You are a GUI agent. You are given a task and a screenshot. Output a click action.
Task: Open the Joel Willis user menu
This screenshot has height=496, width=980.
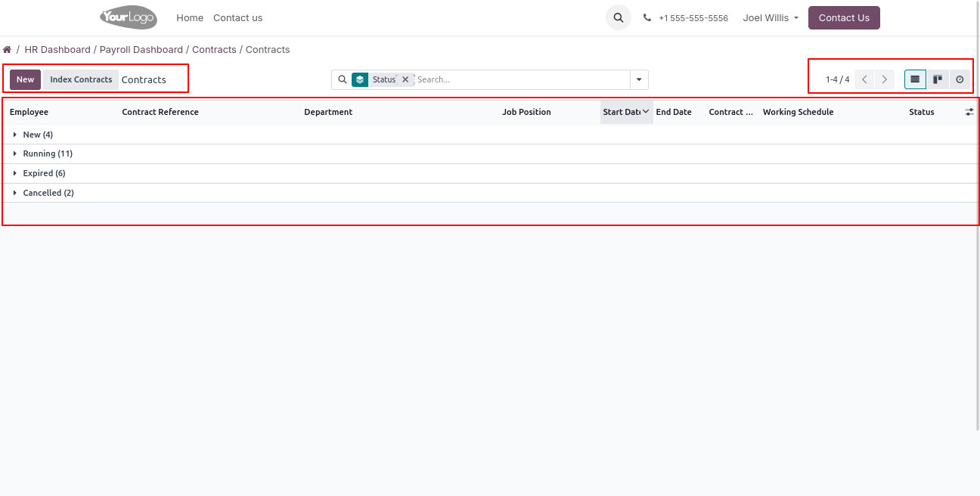[x=770, y=17]
